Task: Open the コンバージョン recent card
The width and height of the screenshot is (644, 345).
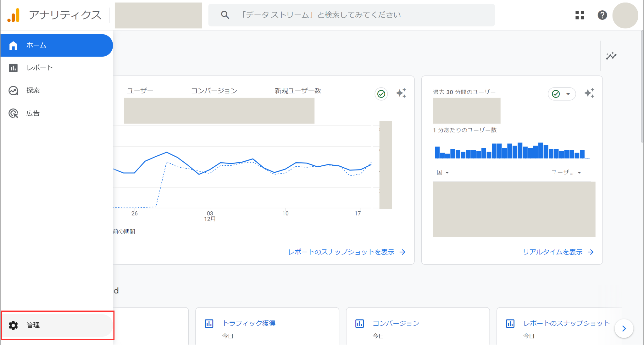Action: (418, 326)
